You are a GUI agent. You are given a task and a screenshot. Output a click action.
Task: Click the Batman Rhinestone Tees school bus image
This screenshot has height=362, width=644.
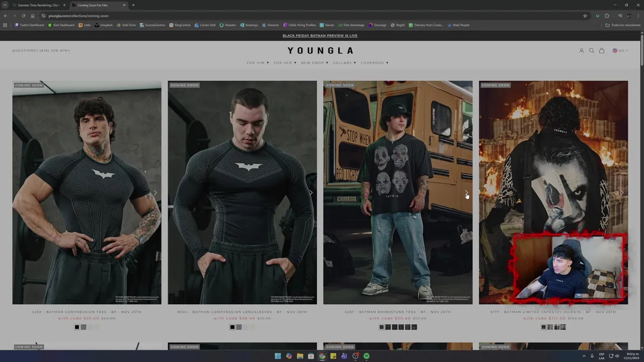click(x=397, y=193)
